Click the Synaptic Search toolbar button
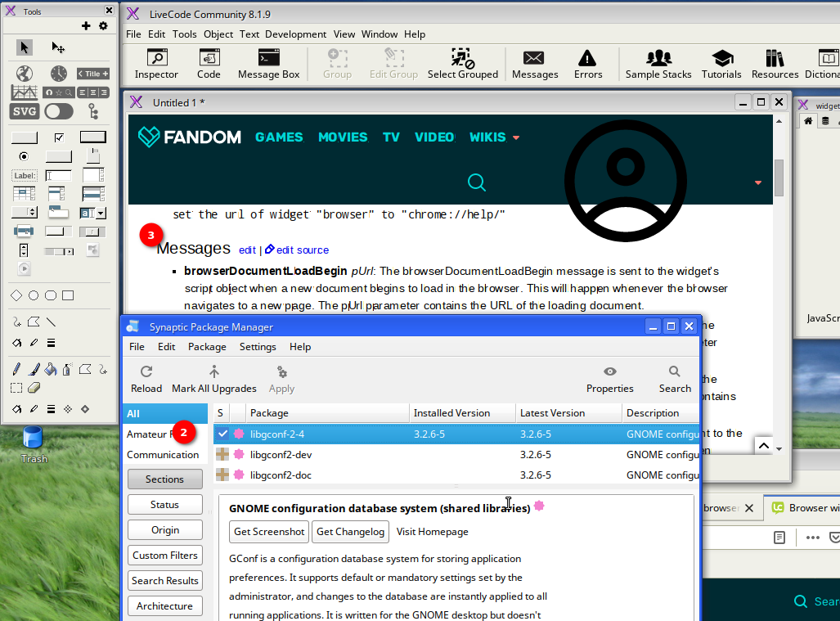 tap(675, 380)
